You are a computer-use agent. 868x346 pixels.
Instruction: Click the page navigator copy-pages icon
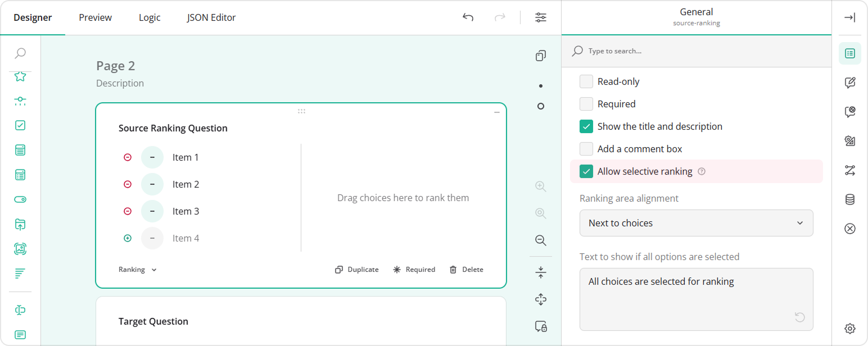coord(541,56)
